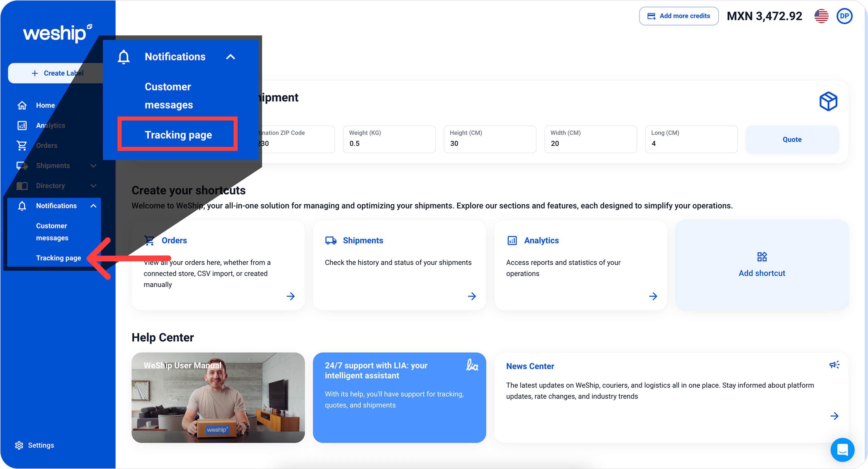This screenshot has width=868, height=469.
Task: Open Settings label in sidebar
Action: pyautogui.click(x=41, y=445)
